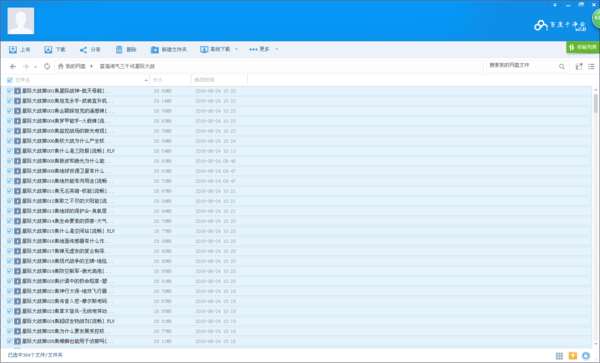Image resolution: width=600 pixels, height=363 pixels.
Task: Toggle the select-all checkbox in header
Action: point(10,80)
